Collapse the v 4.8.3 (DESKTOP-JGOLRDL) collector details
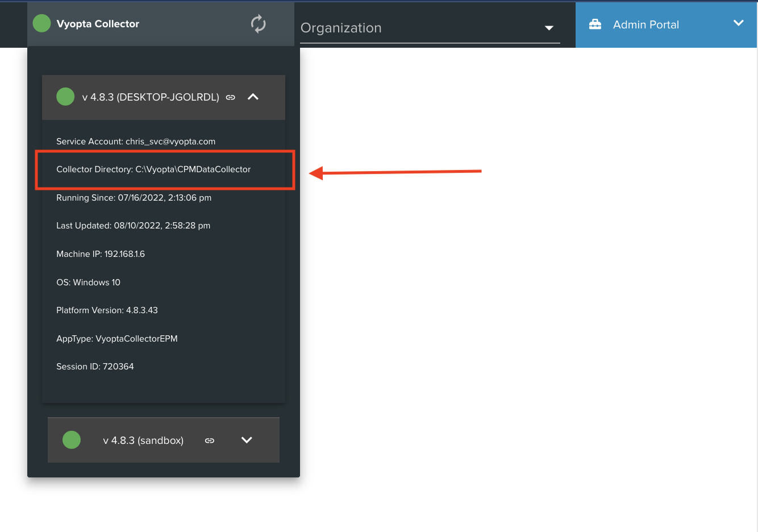 (253, 97)
